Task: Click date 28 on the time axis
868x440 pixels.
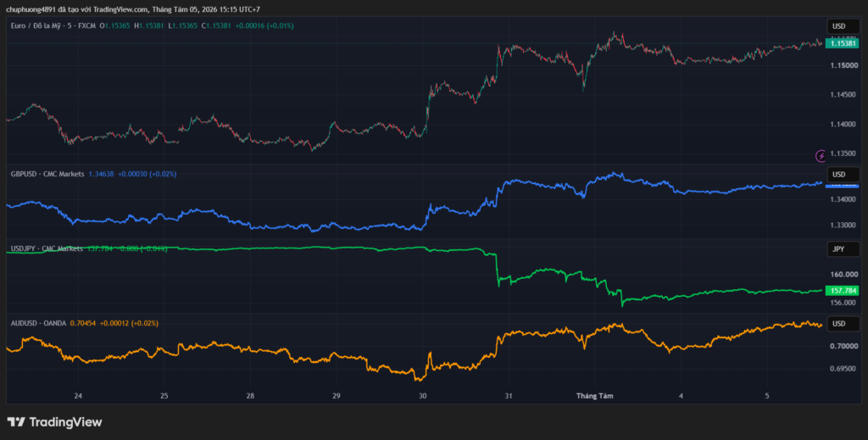Action: click(x=250, y=396)
